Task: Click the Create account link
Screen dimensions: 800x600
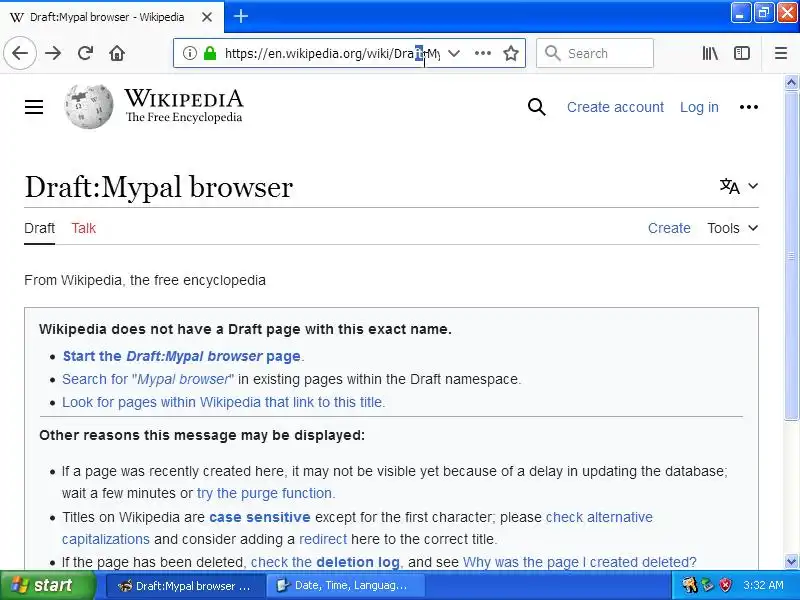Action: [x=615, y=107]
